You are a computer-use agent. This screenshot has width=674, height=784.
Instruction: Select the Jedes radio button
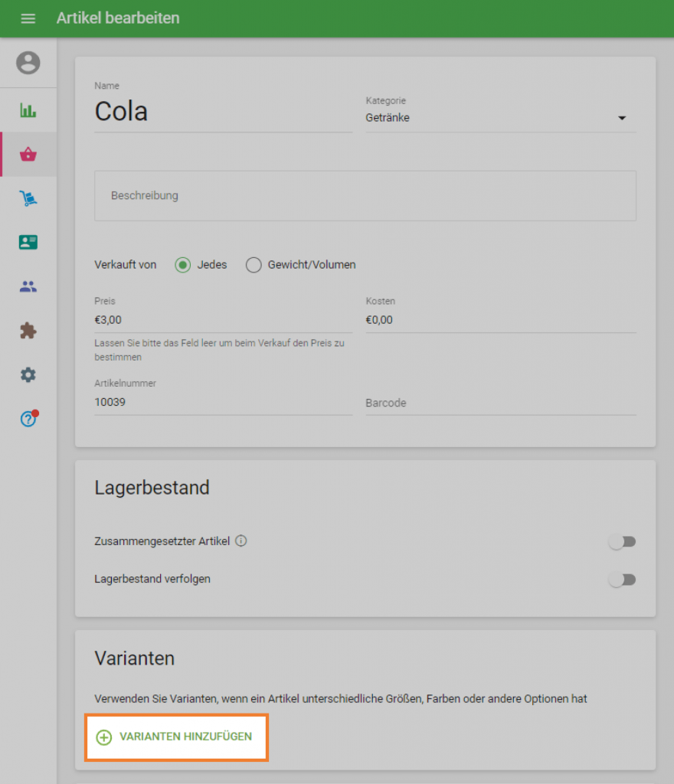183,265
